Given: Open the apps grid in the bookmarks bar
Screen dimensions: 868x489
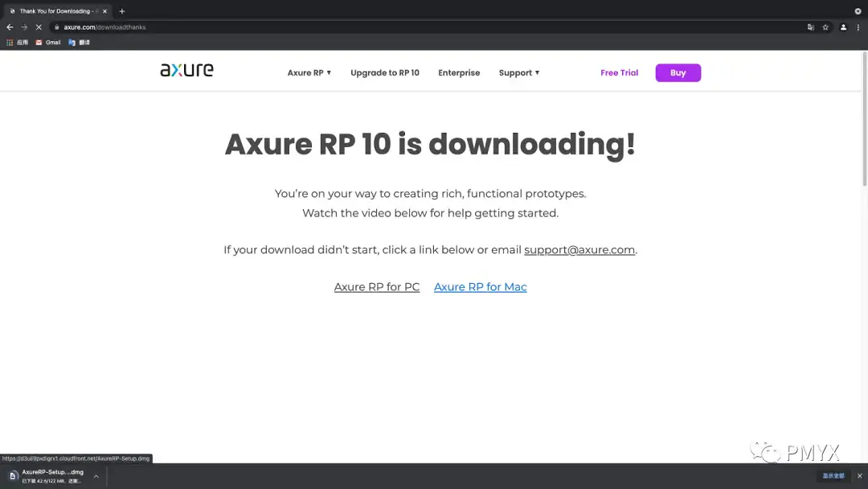Looking at the screenshot, I should tap(8, 42).
